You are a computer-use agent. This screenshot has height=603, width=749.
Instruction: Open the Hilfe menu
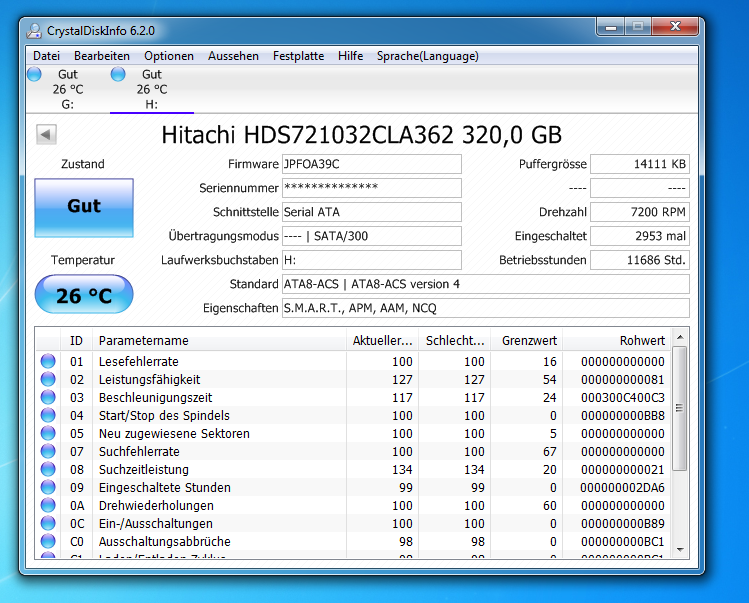tap(351, 56)
